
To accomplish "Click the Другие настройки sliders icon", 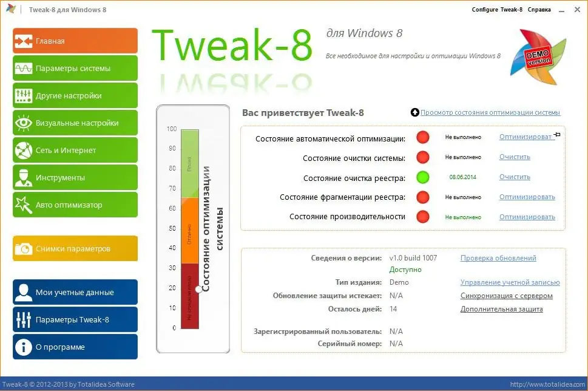I will [23, 96].
